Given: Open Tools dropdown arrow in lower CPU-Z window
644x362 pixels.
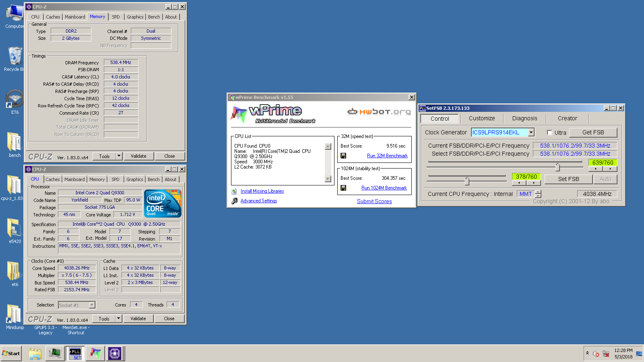Looking at the screenshot, I should tap(119, 319).
